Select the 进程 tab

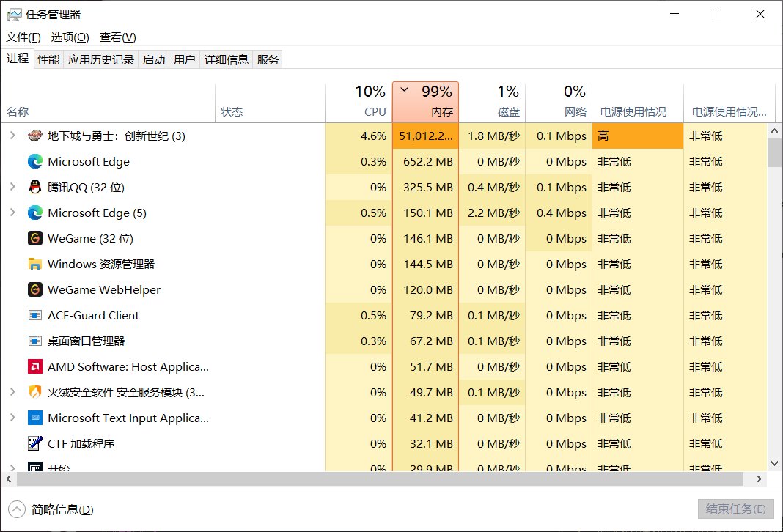(x=18, y=59)
